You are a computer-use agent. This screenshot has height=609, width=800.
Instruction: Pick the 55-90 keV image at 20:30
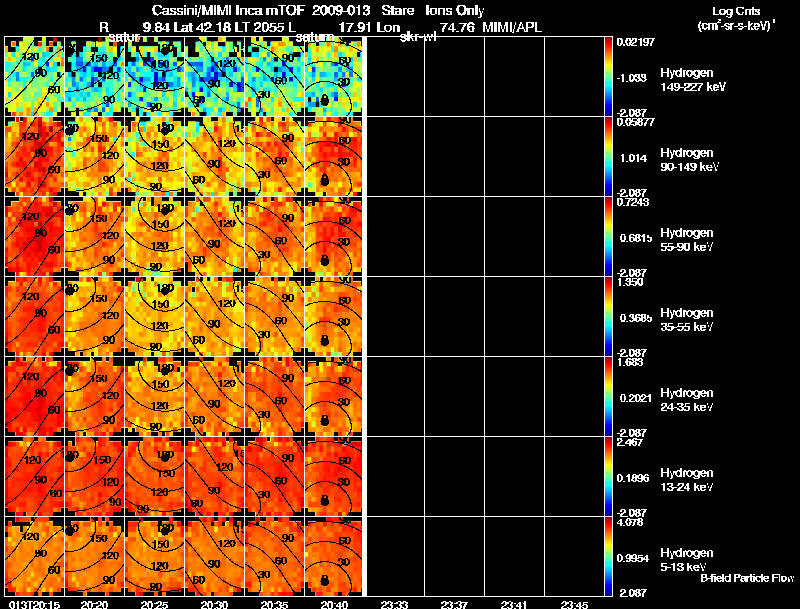(214, 237)
